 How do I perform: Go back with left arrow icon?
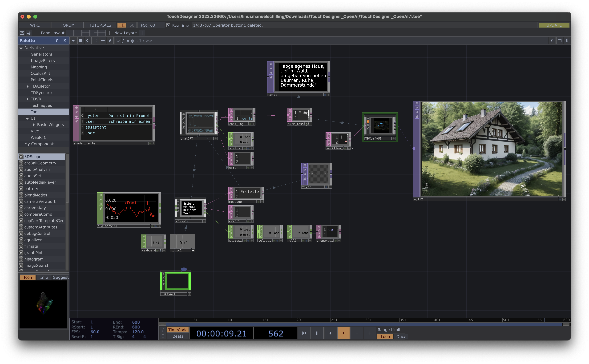click(88, 40)
